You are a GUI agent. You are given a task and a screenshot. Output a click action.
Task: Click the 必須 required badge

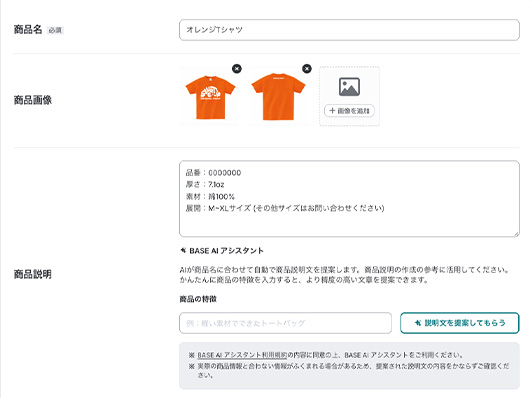(x=55, y=30)
